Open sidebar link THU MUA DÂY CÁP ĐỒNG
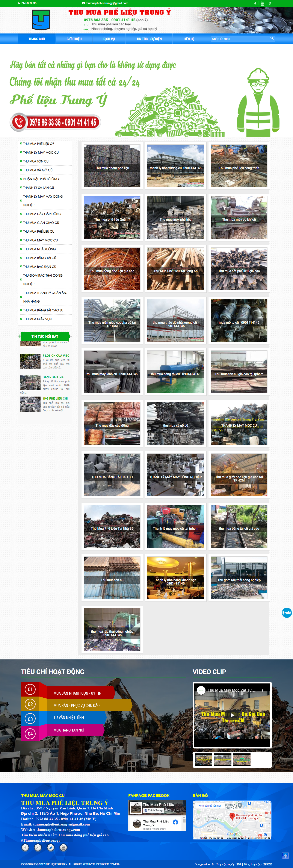293x868 pixels. (x=42, y=214)
